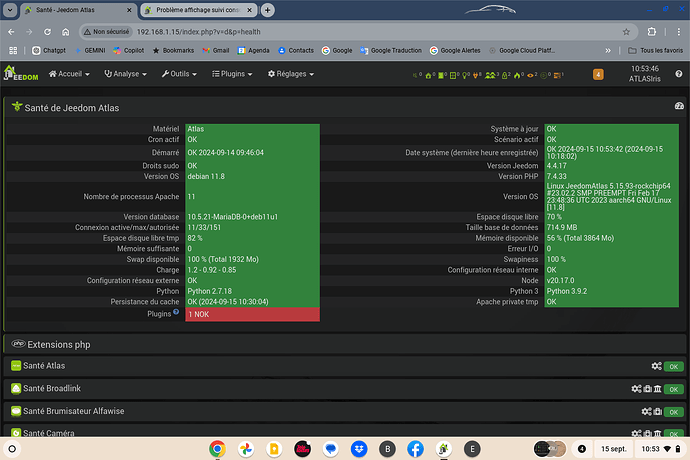Click the padlock security summary icon

coord(504,75)
